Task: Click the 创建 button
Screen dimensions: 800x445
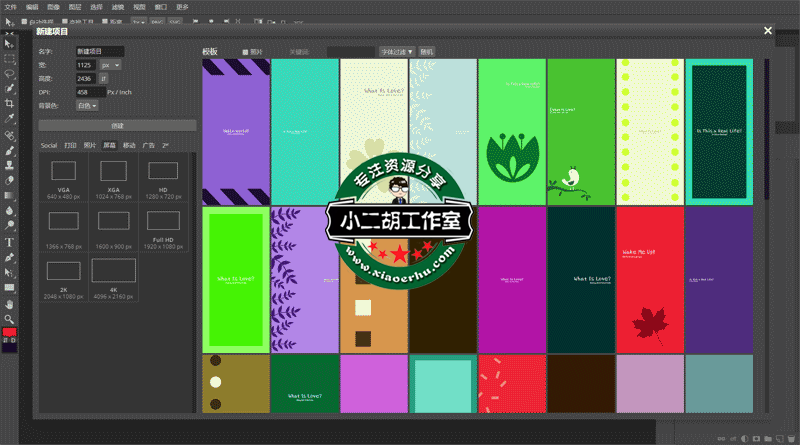Action: click(x=117, y=126)
